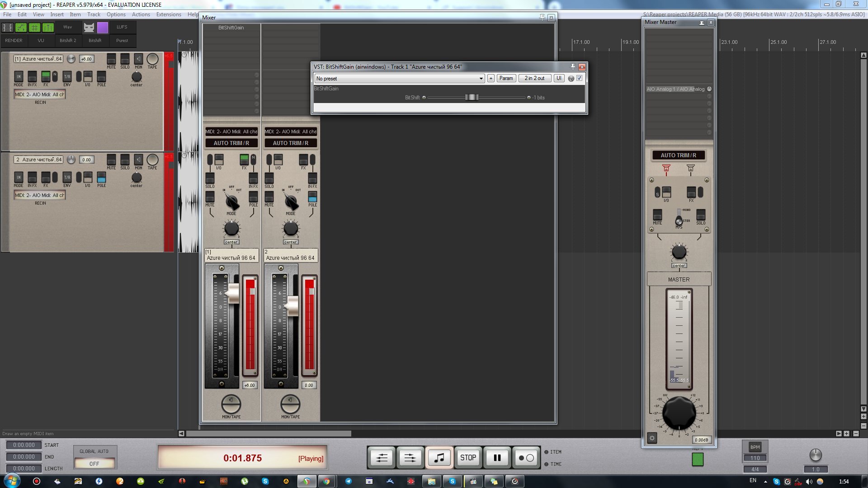This screenshot has width=868, height=488.
Task: Click the Param button in plugin window
Action: pos(506,78)
